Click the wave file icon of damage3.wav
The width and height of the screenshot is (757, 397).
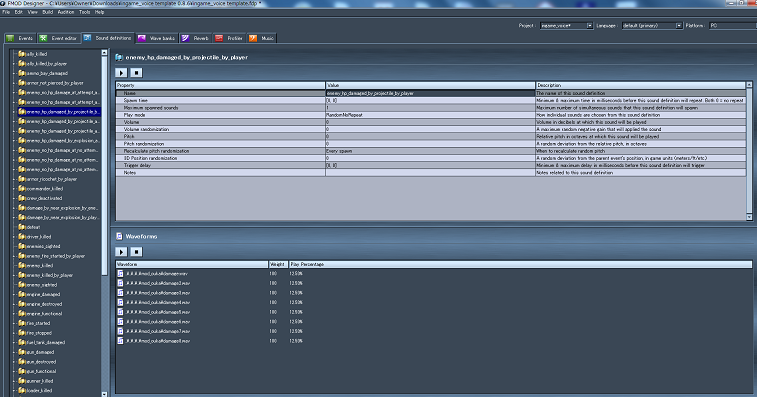120,293
